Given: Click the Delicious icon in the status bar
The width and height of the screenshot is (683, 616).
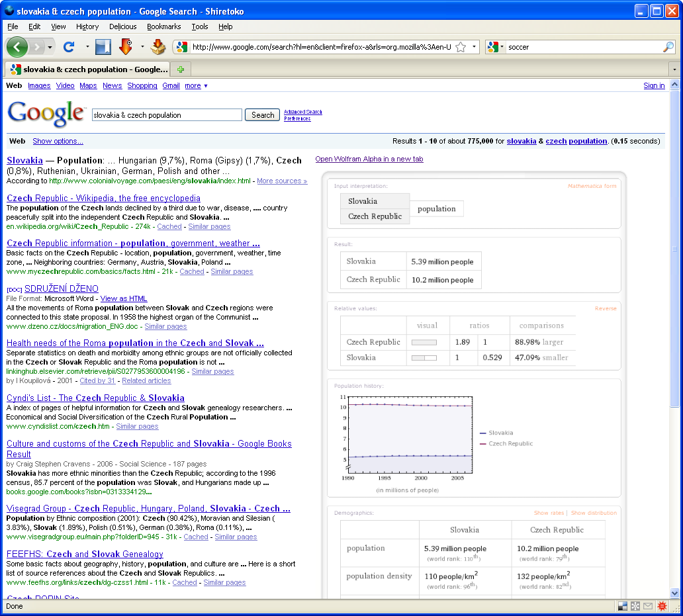Looking at the screenshot, I should click(x=622, y=606).
